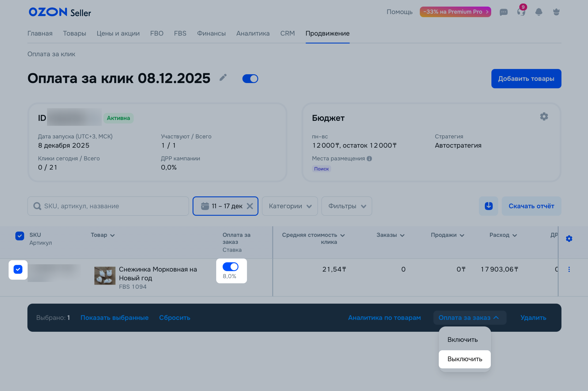Go to the Аналитика tab

click(x=253, y=33)
